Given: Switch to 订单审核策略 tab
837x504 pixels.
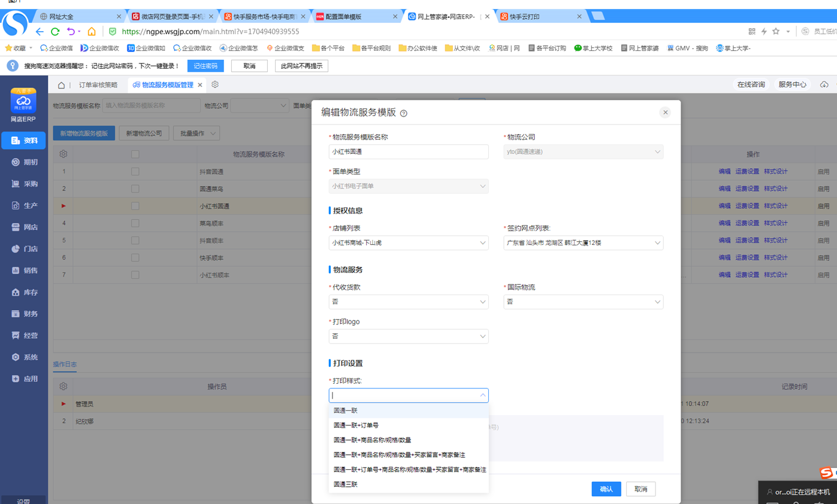Looking at the screenshot, I should tap(98, 85).
